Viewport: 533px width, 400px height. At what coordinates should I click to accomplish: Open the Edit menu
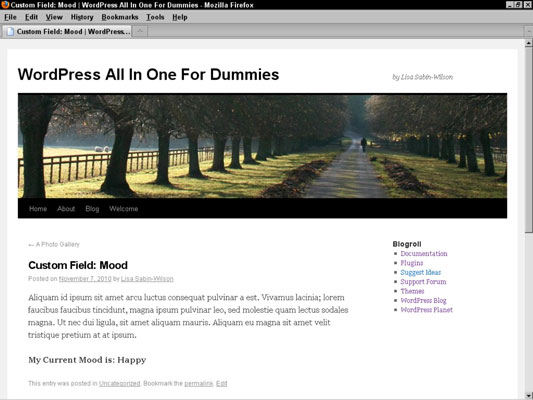point(31,17)
